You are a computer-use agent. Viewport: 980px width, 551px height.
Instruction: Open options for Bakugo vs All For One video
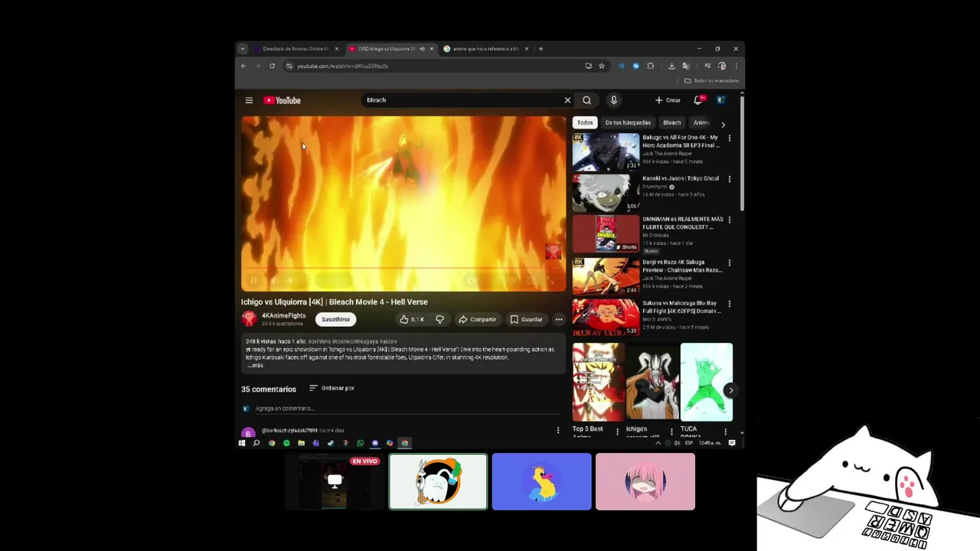[x=729, y=139]
